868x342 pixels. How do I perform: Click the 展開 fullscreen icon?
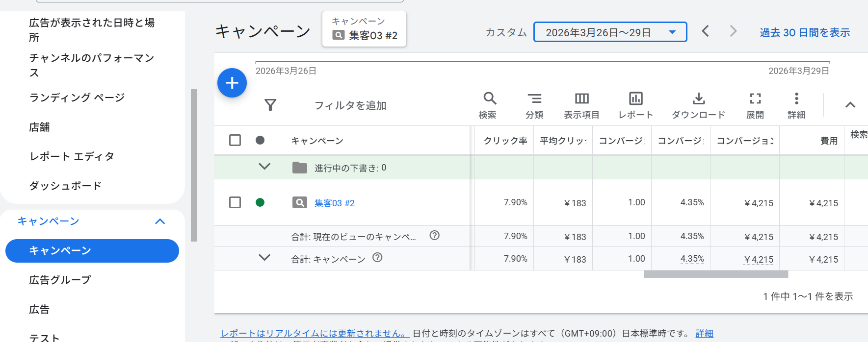pyautogui.click(x=756, y=98)
